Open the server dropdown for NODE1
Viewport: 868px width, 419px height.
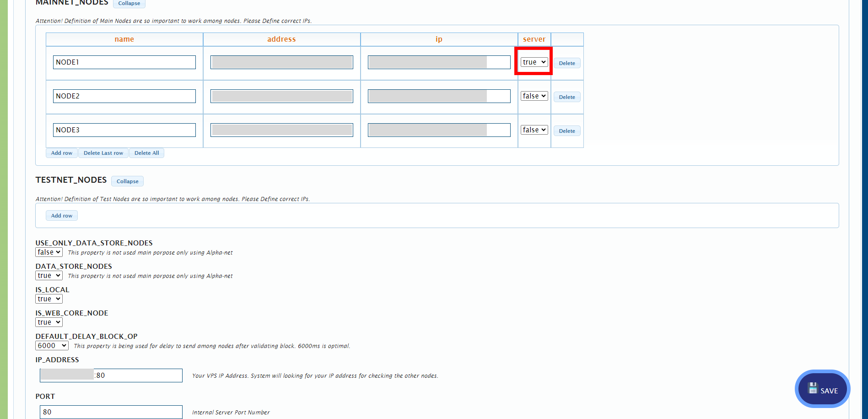pos(534,62)
